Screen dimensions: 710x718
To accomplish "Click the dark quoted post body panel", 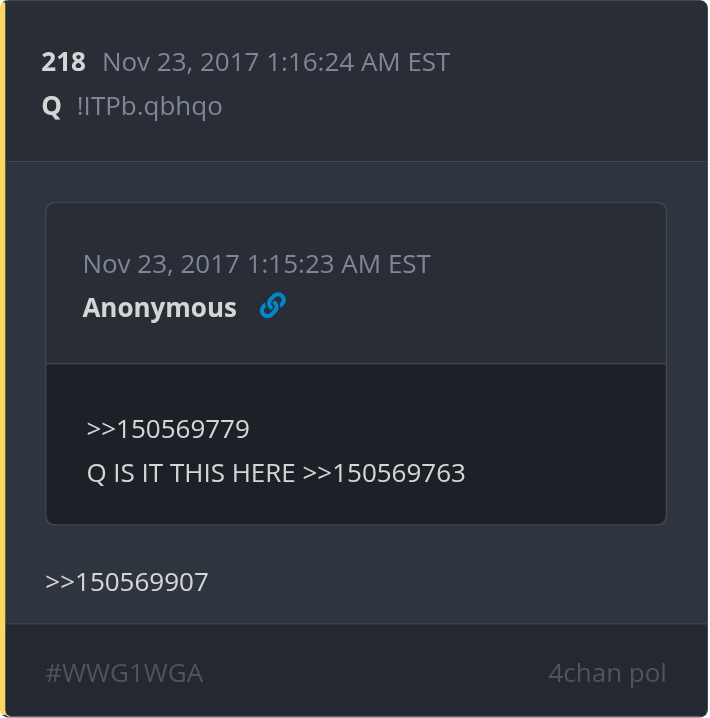I will tap(356, 444).
